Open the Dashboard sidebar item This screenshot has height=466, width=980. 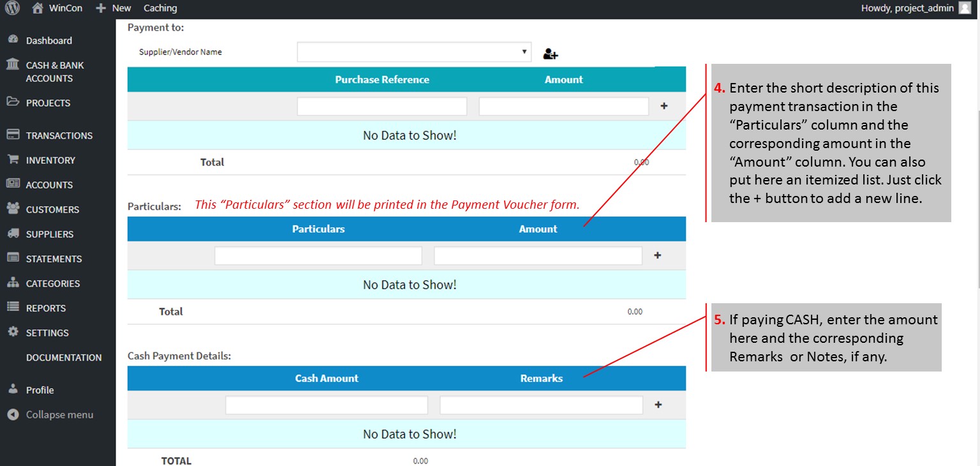(x=48, y=40)
